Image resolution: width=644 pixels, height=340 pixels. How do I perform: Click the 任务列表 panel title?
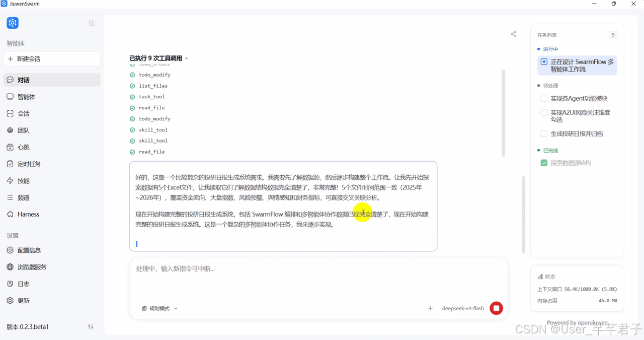pos(547,35)
